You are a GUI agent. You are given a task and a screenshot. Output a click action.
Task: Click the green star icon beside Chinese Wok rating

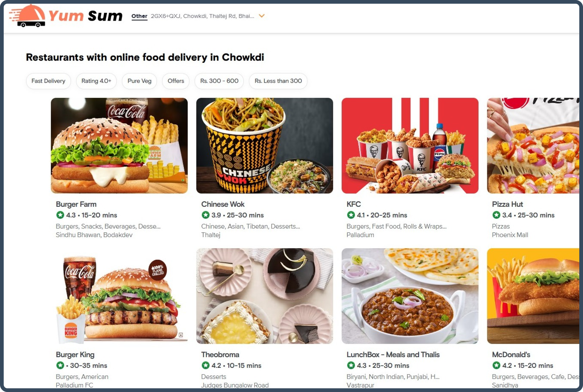tap(205, 215)
